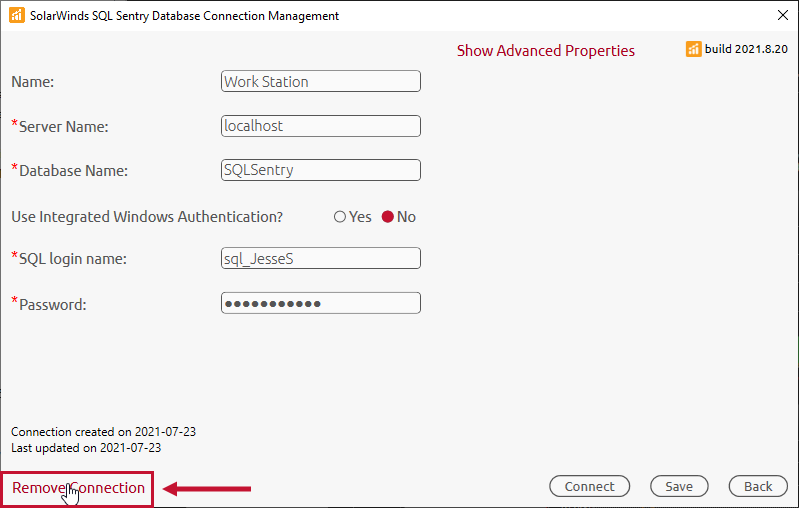Go back using the Back button
The width and height of the screenshot is (799, 508).
tap(758, 486)
